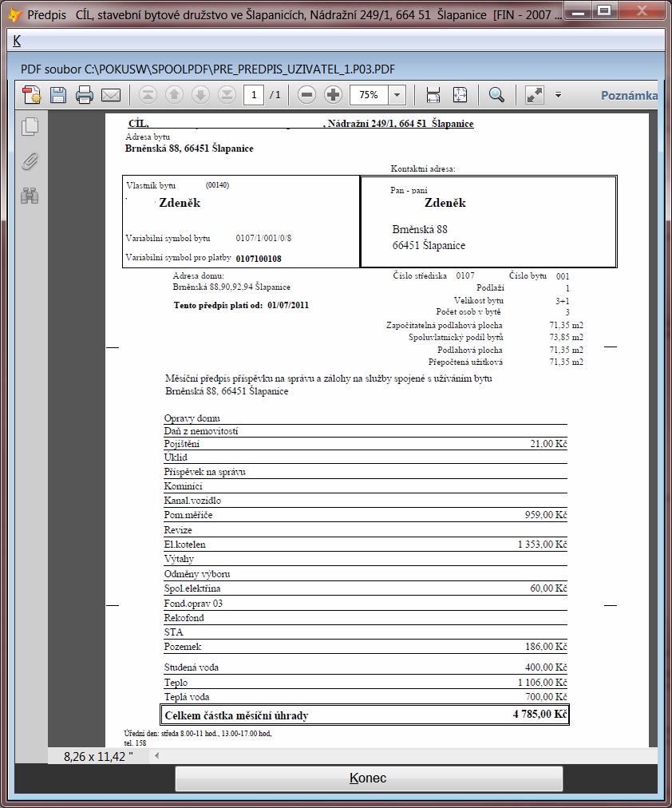Click the application icon in title bar

tap(14, 14)
